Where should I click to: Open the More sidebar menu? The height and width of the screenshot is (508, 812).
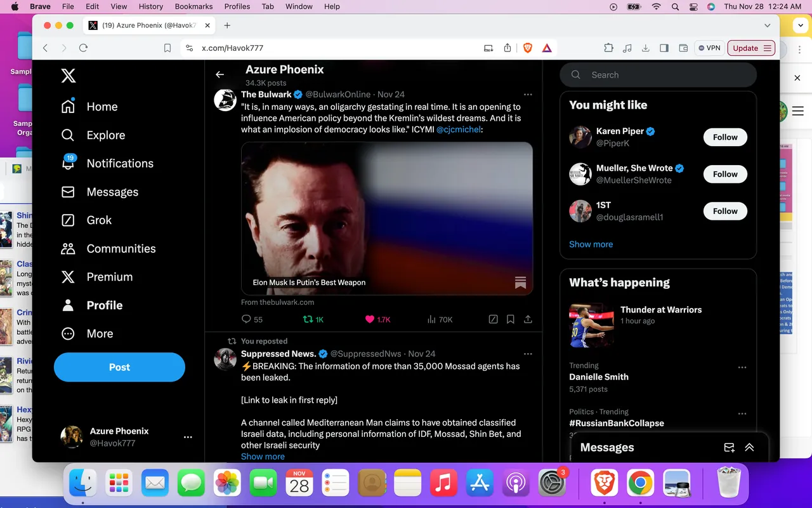coord(87,333)
